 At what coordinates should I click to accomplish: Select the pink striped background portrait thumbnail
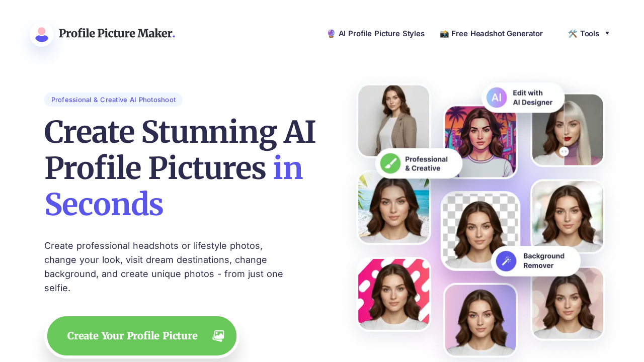[393, 294]
